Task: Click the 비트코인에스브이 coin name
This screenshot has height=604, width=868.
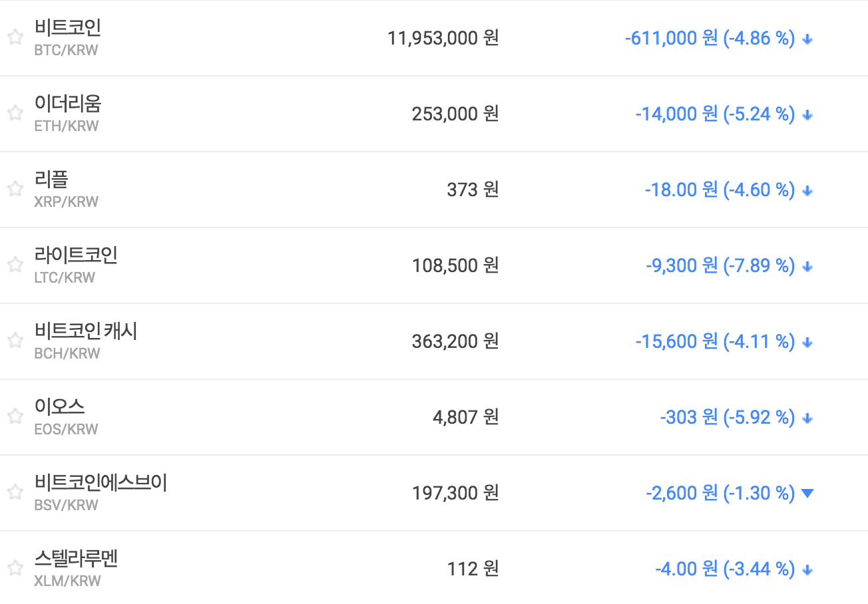Action: (100, 482)
